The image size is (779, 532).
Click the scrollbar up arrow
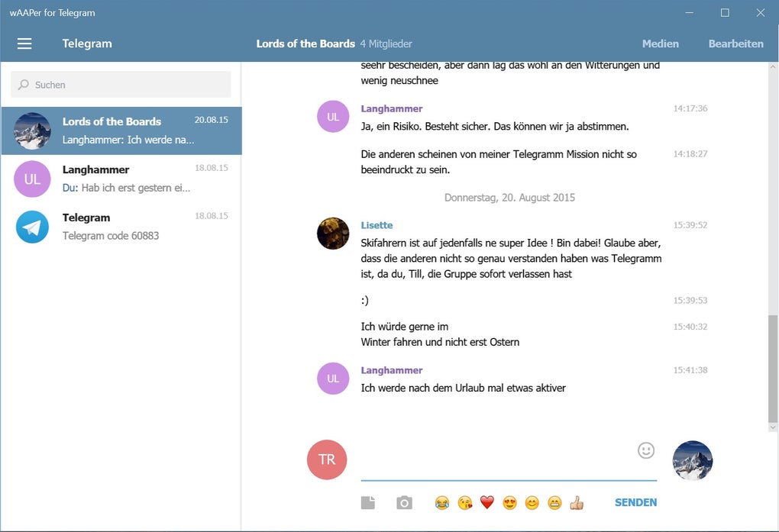773,66
